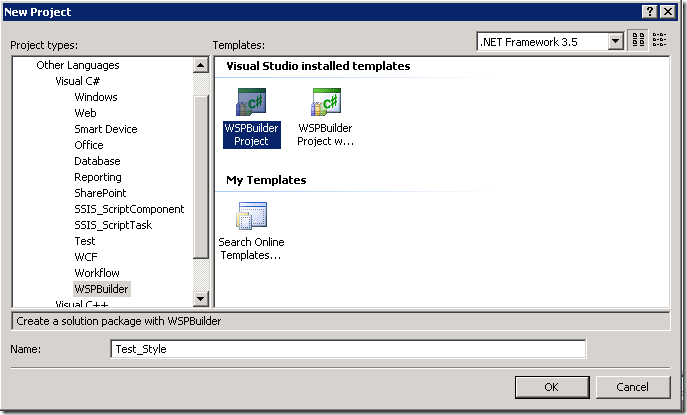
Task: Click the project types scroll up arrow
Action: (200, 66)
